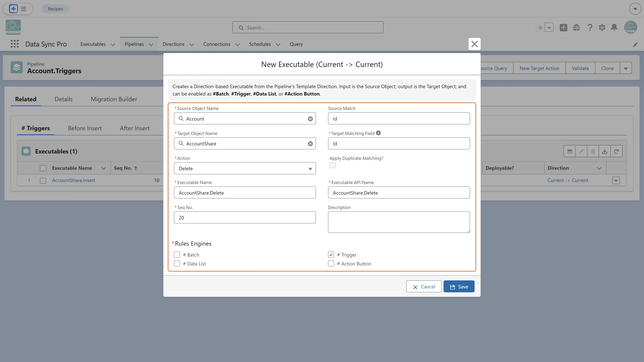Click the Seq No. field showing 20
644x362 pixels.
(245, 217)
